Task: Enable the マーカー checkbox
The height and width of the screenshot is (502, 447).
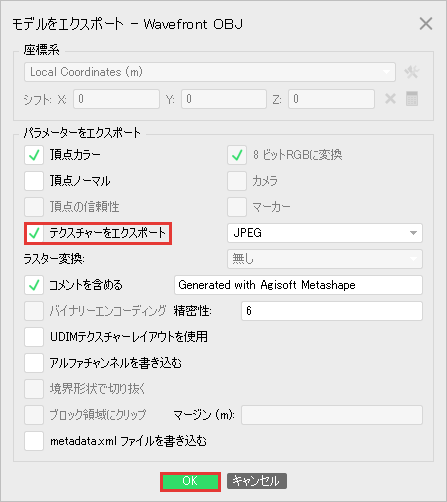Action: (237, 207)
